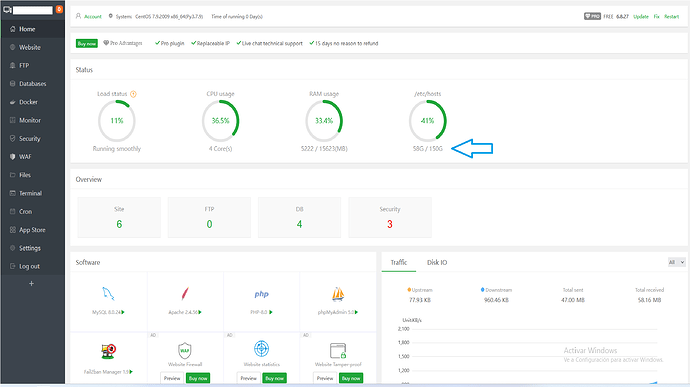Click the Restart link in header
690x388 pixels.
(x=672, y=16)
